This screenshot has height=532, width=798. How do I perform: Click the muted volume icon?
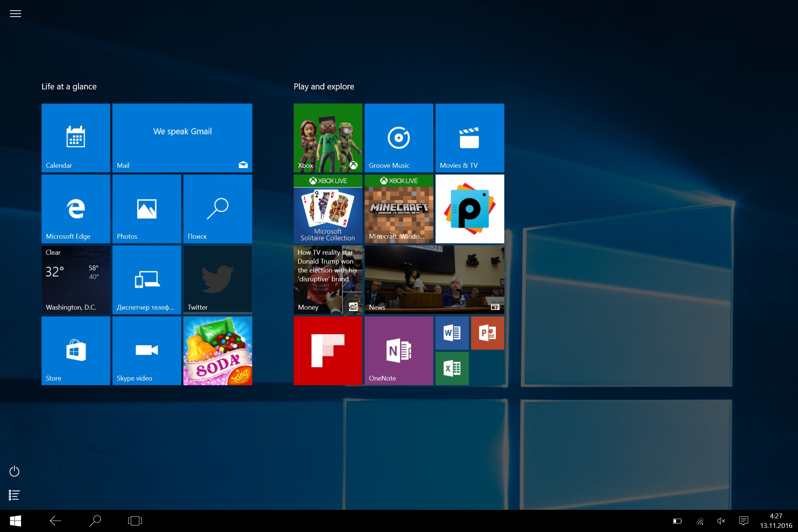[721, 521]
